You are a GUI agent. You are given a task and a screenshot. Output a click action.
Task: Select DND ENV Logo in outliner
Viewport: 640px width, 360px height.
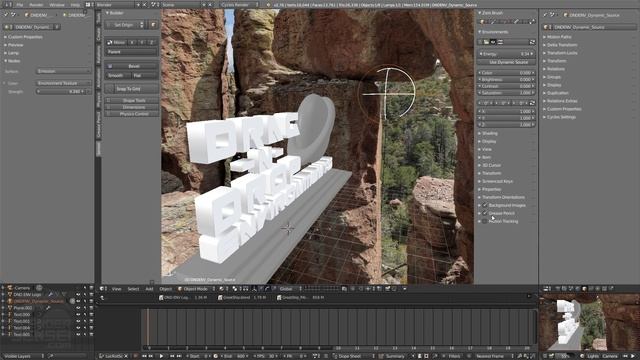(x=27, y=294)
